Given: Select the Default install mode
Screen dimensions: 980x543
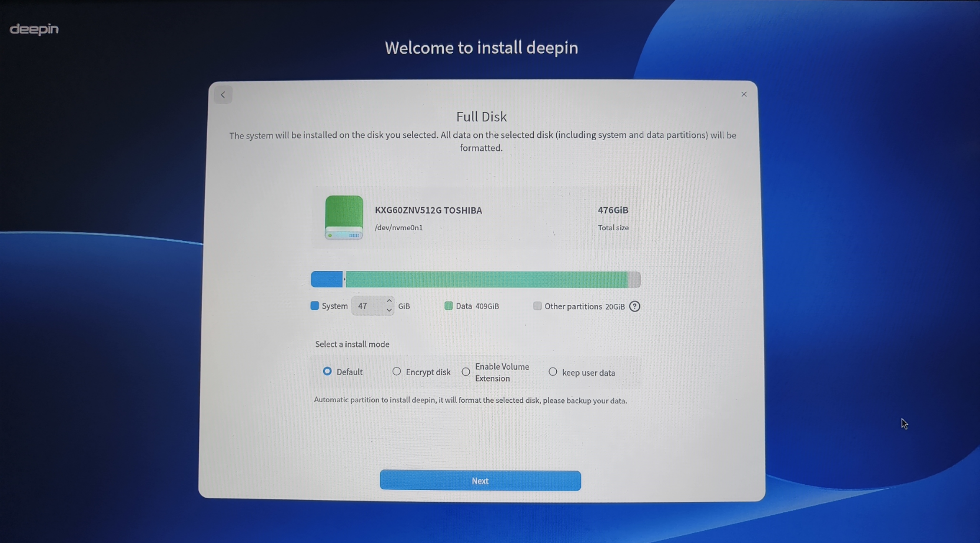Looking at the screenshot, I should tap(327, 372).
